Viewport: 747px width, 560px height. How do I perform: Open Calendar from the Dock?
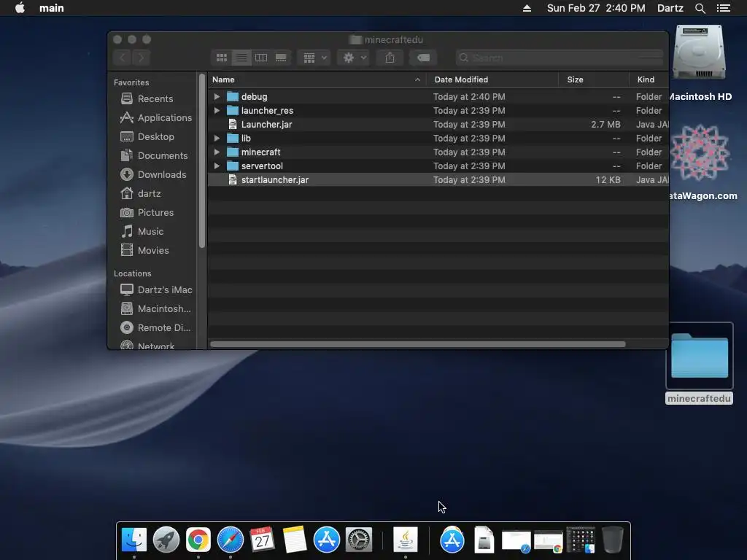263,540
